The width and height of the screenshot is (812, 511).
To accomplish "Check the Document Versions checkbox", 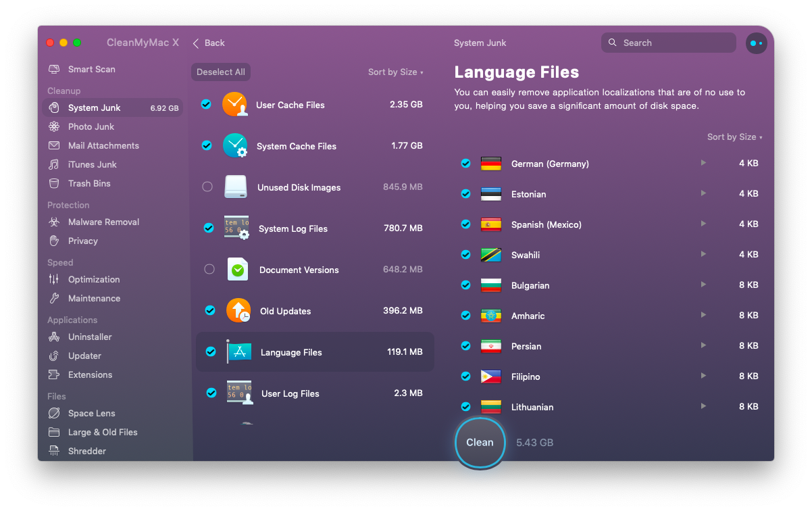I will tap(209, 269).
